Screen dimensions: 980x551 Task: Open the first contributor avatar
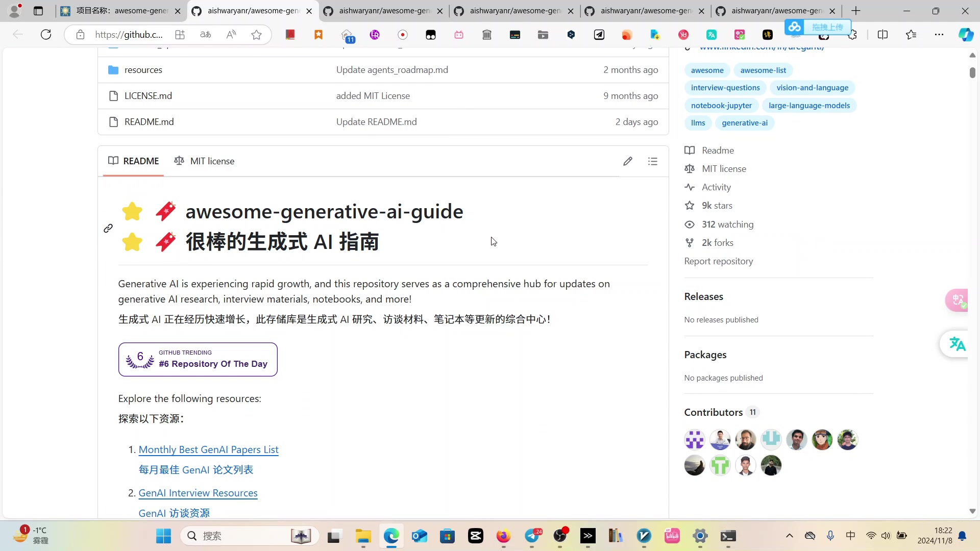[694, 440]
